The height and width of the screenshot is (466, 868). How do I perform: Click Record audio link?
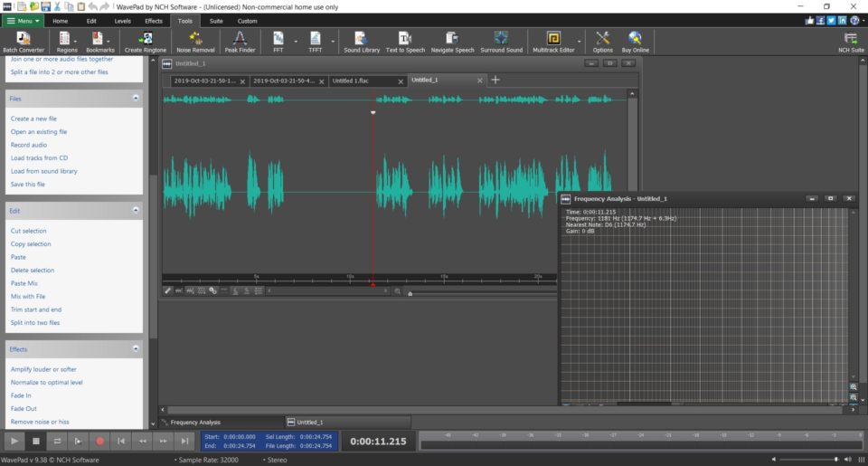point(29,145)
